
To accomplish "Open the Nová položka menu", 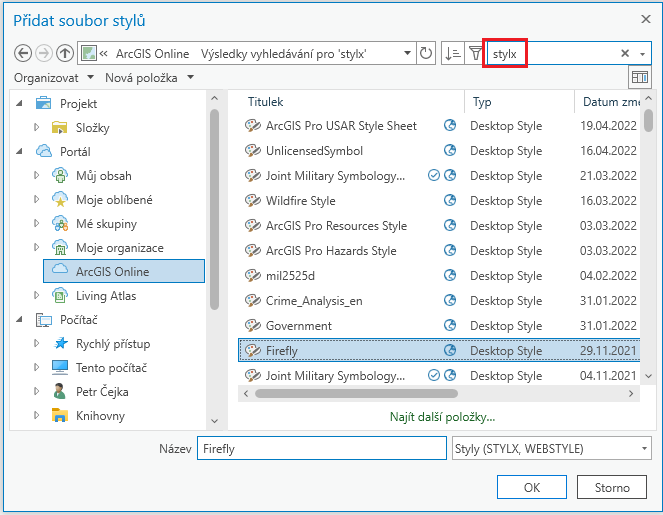I will [149, 77].
